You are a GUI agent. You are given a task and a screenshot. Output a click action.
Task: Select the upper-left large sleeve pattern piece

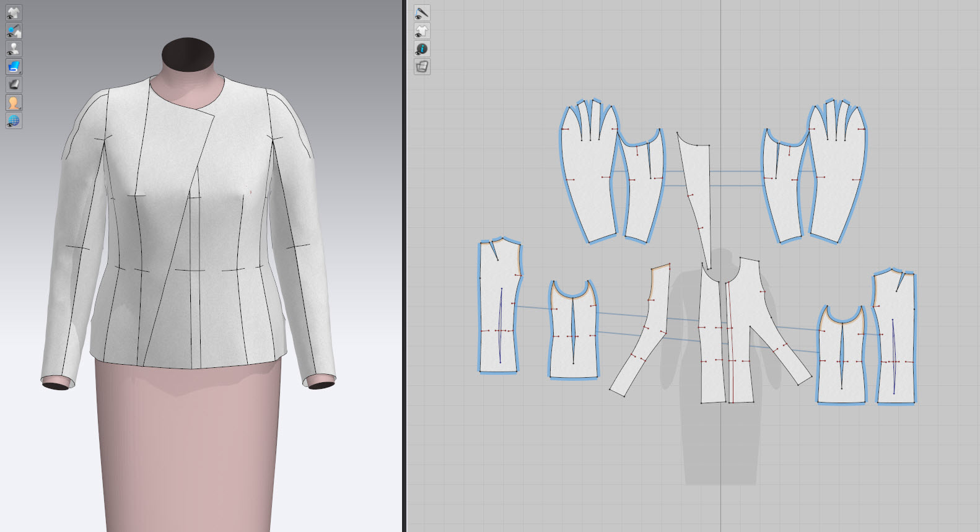pyautogui.click(x=589, y=180)
